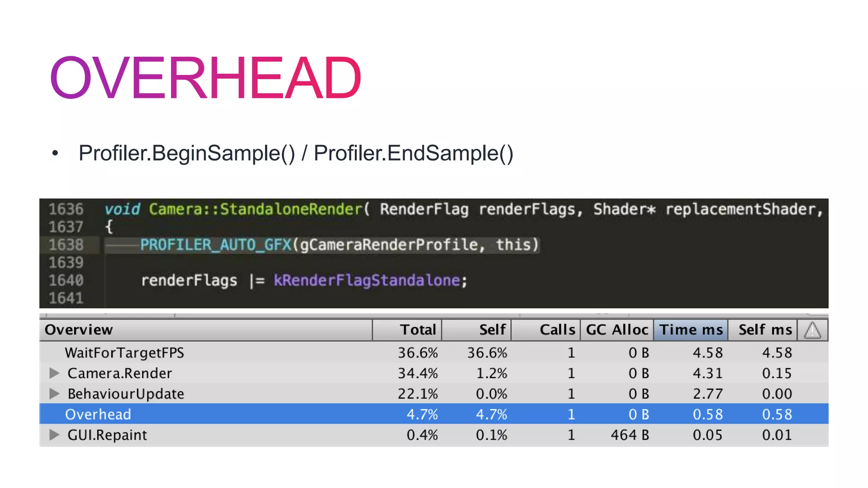Click Camera::StandaloneRender function name
The height and width of the screenshot is (488, 868).
(256, 209)
